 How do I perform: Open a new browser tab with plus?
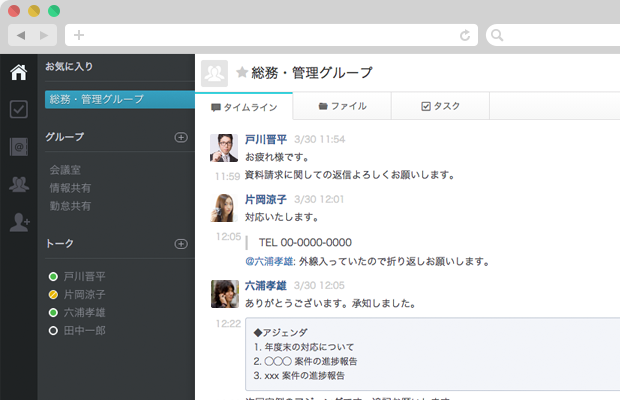tap(78, 35)
